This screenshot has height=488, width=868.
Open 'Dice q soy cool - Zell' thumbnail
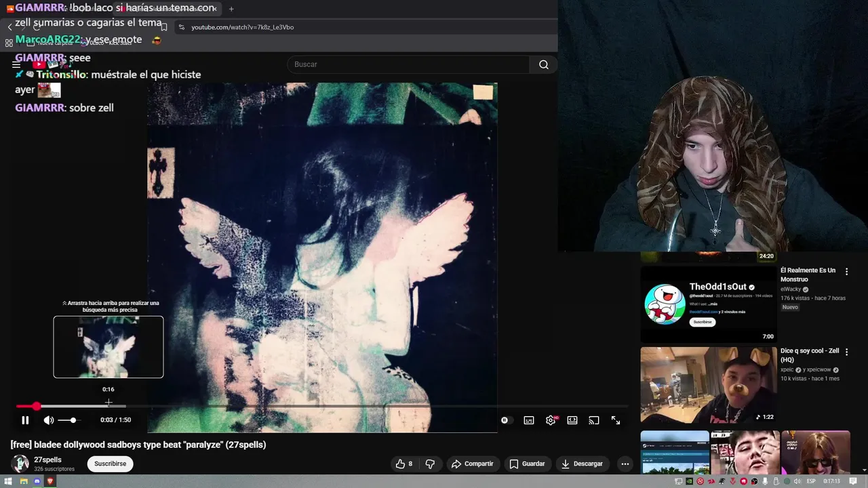tap(708, 385)
